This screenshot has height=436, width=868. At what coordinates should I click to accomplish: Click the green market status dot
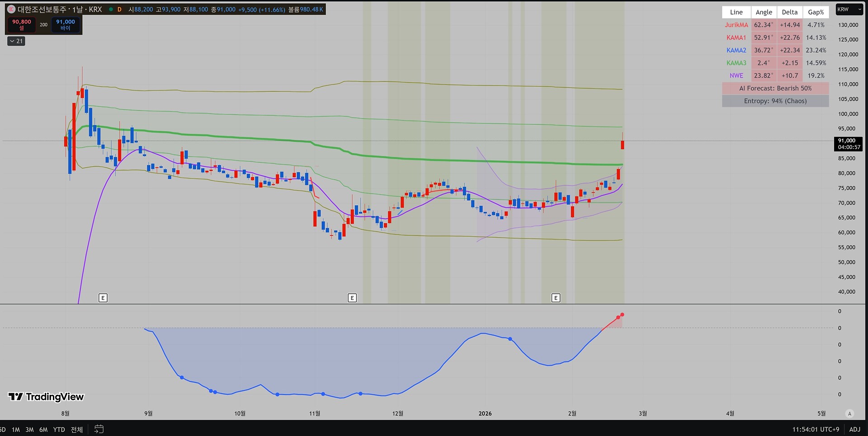[111, 9]
